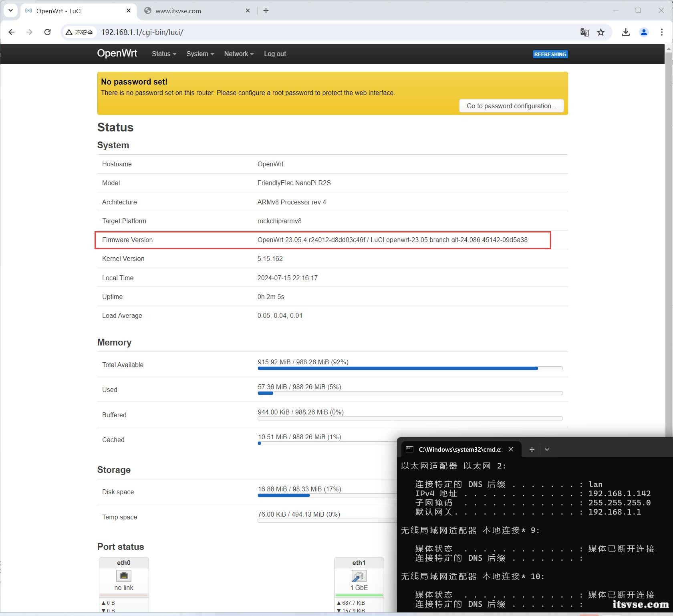Focus the address bar URL field
Viewport: 673px width, 616px height.
click(x=336, y=32)
